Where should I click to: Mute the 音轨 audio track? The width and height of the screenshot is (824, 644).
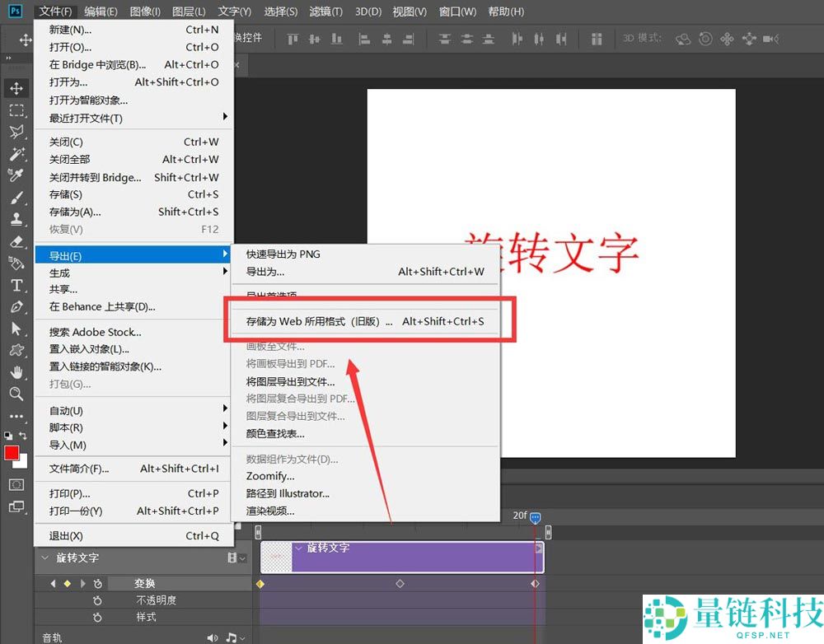tap(213, 637)
